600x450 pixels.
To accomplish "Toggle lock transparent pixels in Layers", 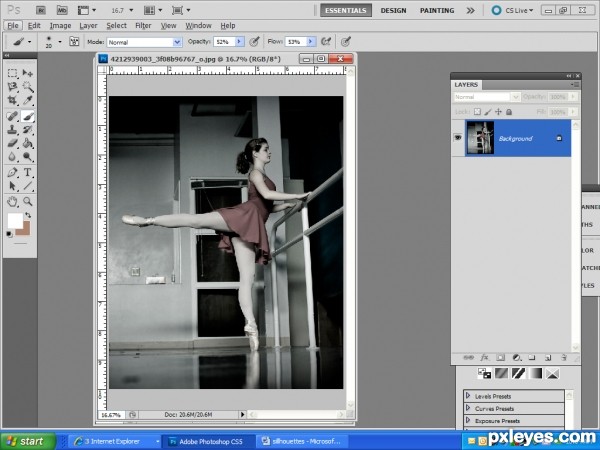I will click(x=477, y=112).
